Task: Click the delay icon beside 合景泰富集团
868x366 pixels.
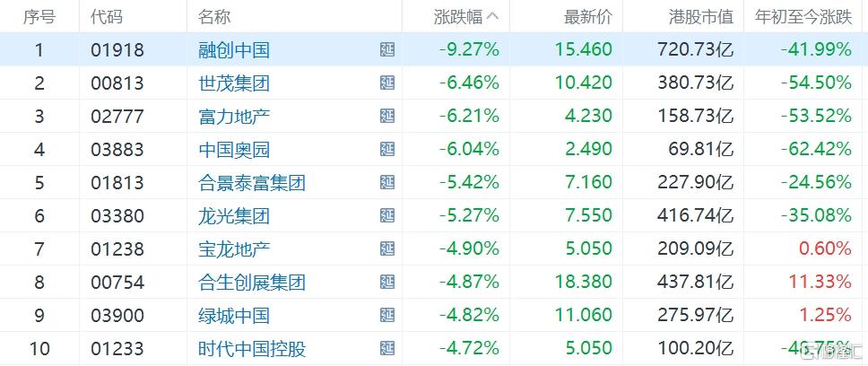Action: [387, 183]
